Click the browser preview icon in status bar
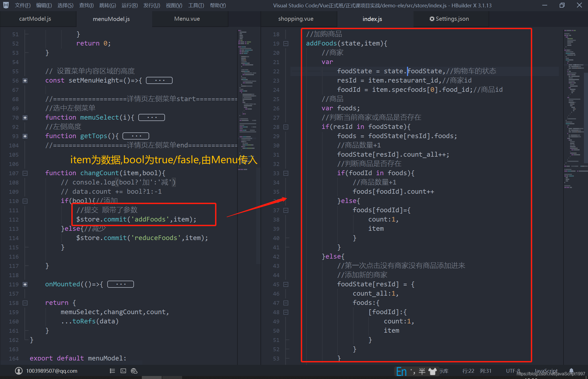The height and width of the screenshot is (379, 588). (134, 371)
